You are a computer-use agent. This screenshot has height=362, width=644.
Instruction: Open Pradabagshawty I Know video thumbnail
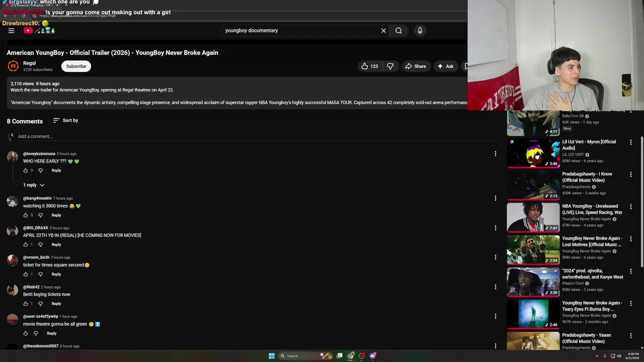tap(533, 185)
